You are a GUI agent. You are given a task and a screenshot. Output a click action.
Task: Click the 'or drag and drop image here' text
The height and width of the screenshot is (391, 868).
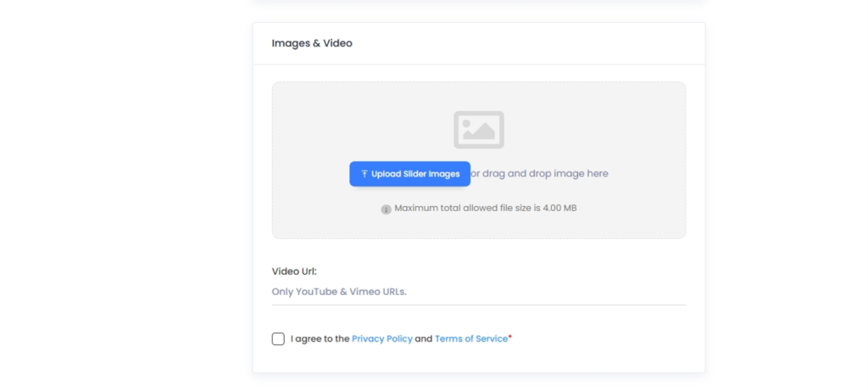pos(539,174)
